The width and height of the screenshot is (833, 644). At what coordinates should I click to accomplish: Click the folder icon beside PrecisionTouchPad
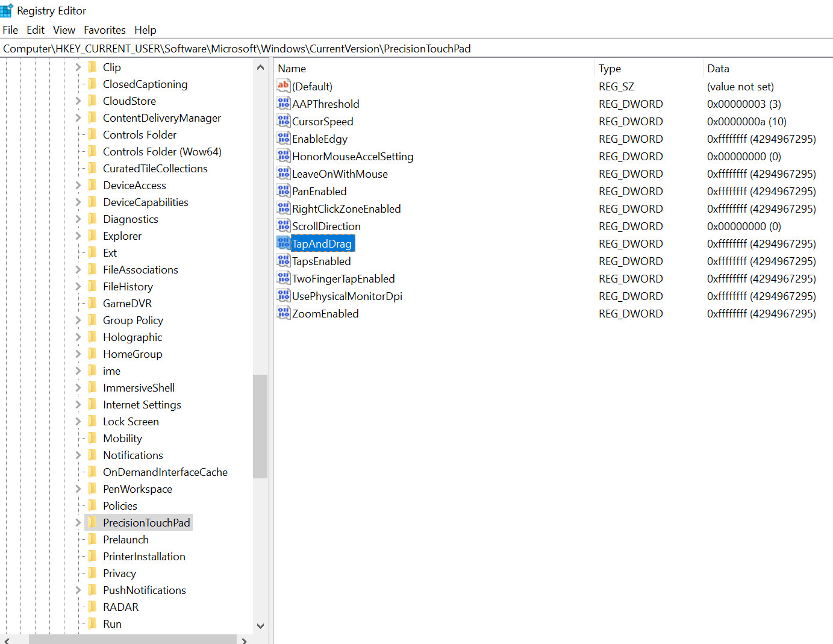tap(92, 522)
